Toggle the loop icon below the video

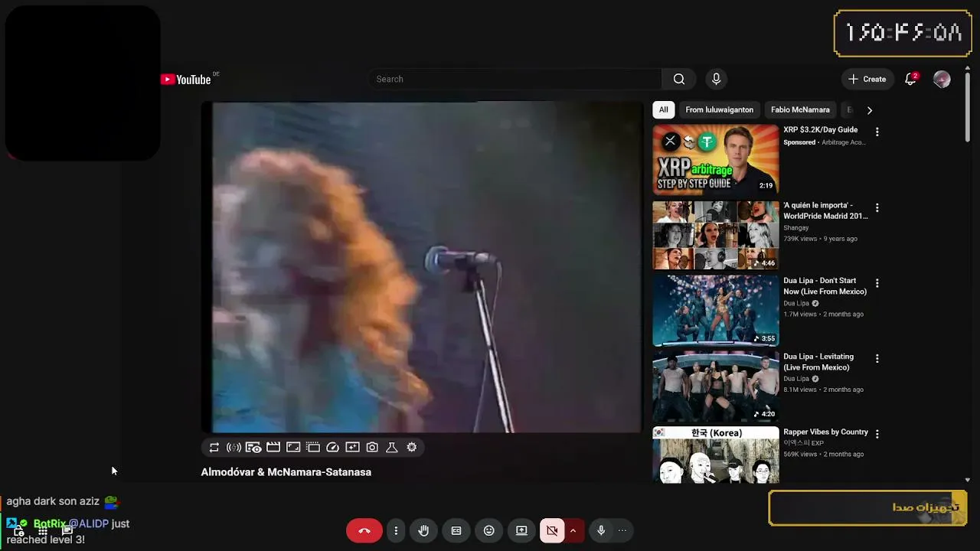[214, 447]
